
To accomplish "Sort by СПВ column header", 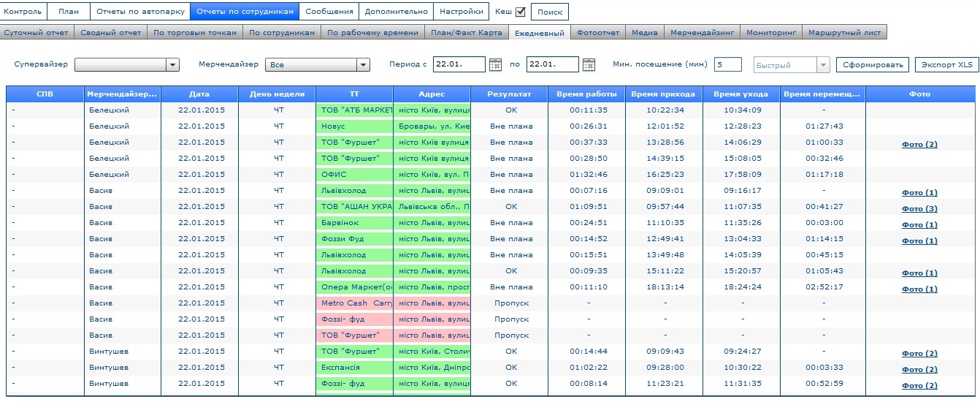I will tap(45, 94).
